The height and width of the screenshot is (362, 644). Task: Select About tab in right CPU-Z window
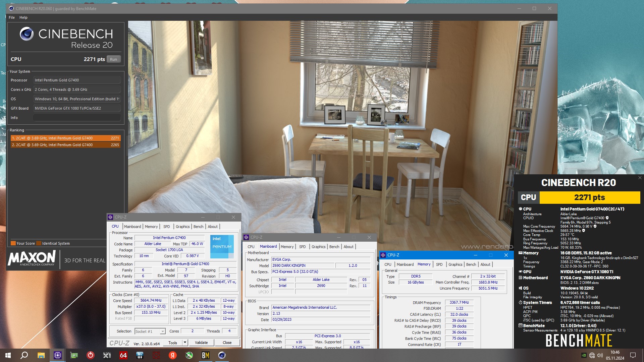(485, 264)
